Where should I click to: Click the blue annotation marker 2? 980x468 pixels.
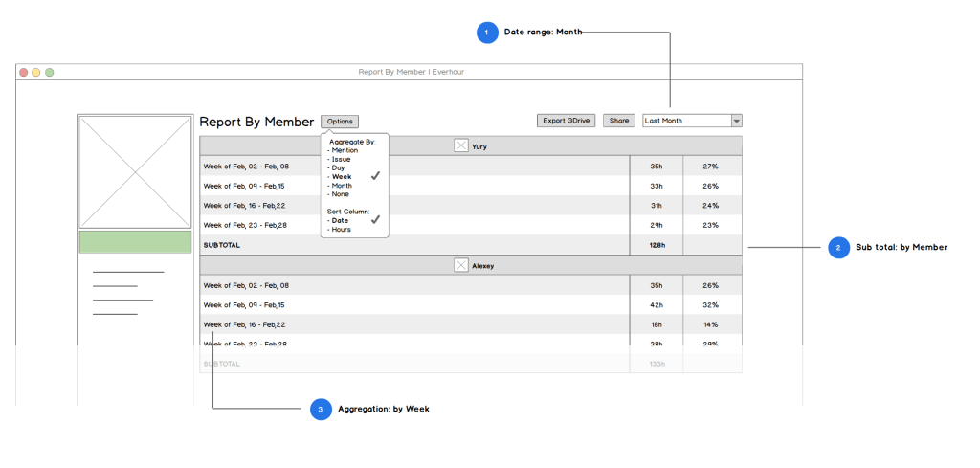pos(838,248)
